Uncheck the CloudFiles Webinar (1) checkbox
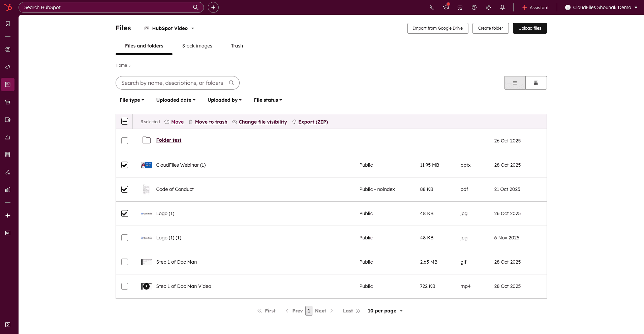 pos(125,165)
